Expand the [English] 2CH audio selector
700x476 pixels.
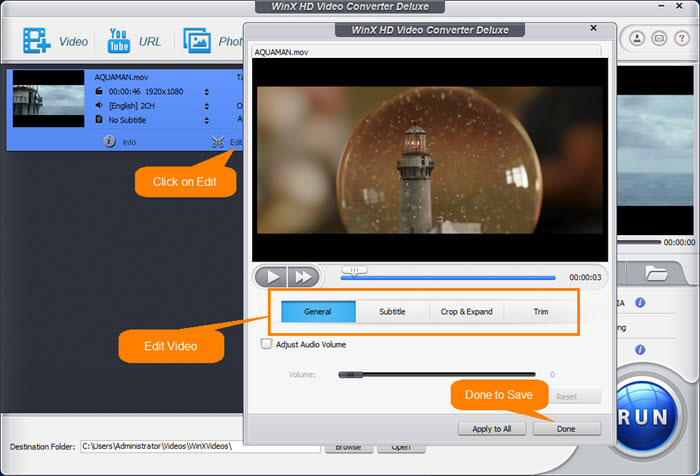click(206, 106)
